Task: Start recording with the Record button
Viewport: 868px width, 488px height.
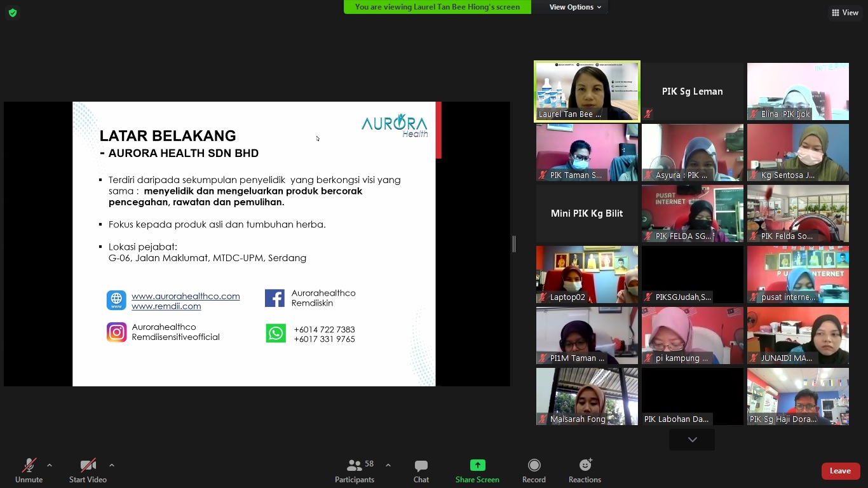Action: tap(534, 471)
